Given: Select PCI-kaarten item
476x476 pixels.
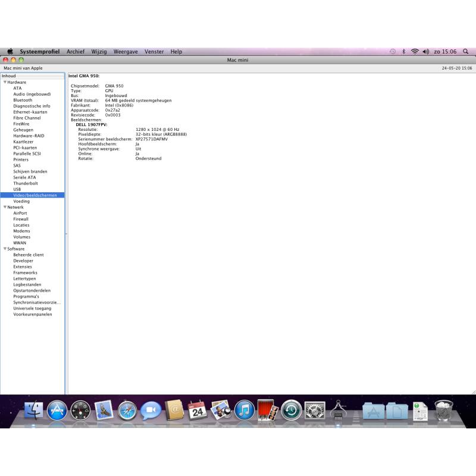Looking at the screenshot, I should click(x=25, y=148).
